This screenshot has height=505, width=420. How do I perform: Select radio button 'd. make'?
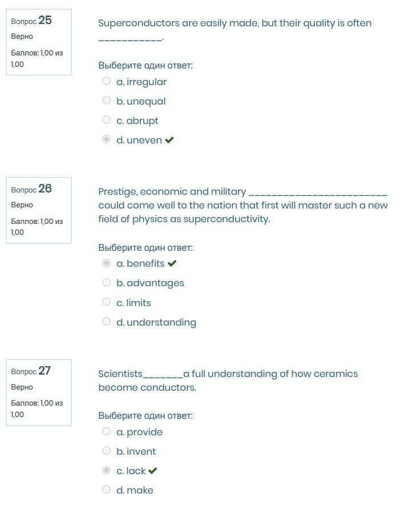click(106, 490)
